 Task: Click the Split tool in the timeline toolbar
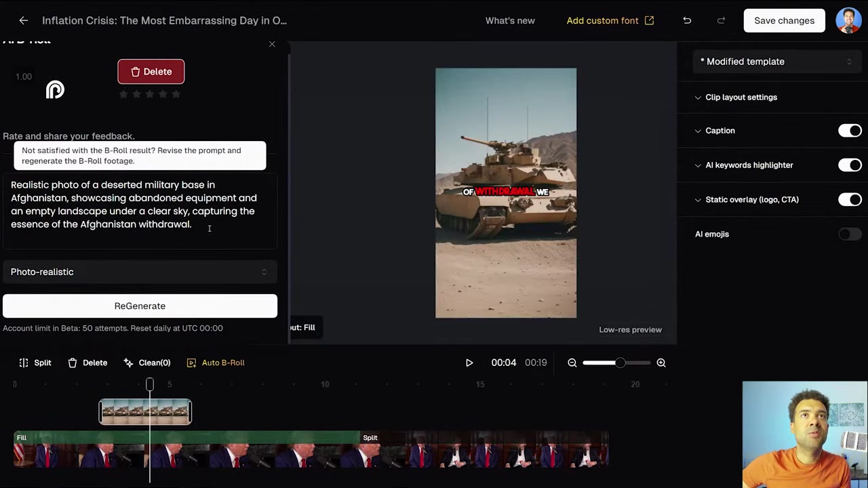pyautogui.click(x=35, y=363)
